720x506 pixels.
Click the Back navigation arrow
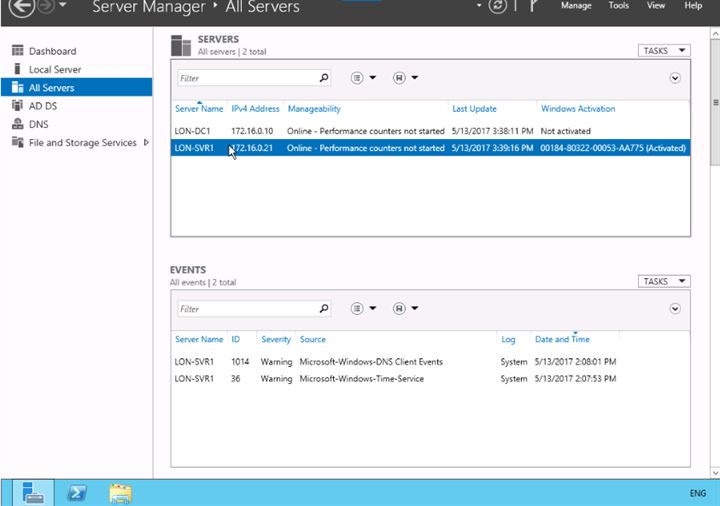21,7
